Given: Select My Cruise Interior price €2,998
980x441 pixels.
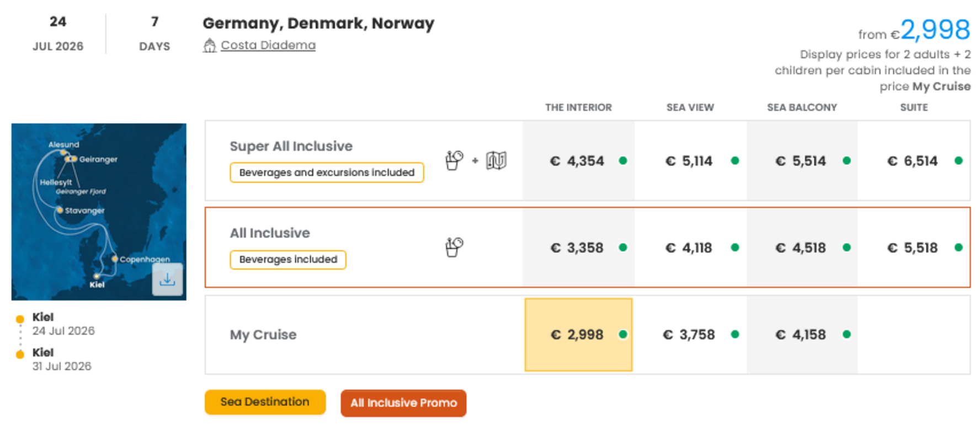Looking at the screenshot, I should pyautogui.click(x=577, y=335).
